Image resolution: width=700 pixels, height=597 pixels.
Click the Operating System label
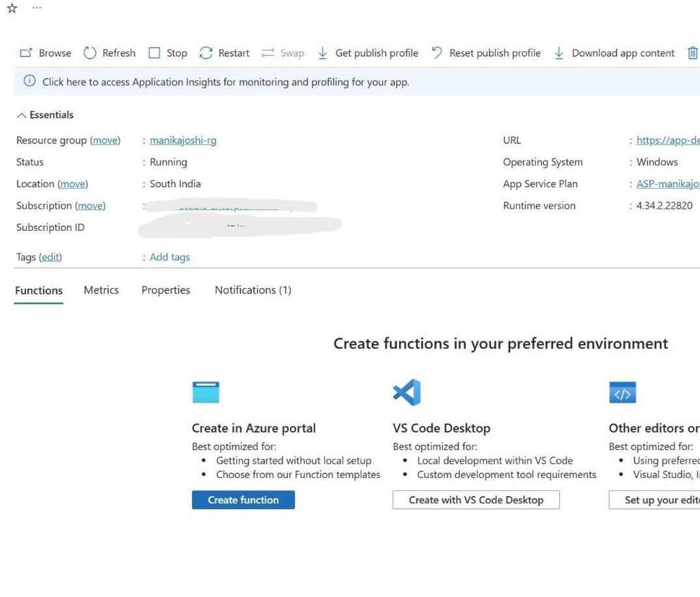[x=543, y=162]
